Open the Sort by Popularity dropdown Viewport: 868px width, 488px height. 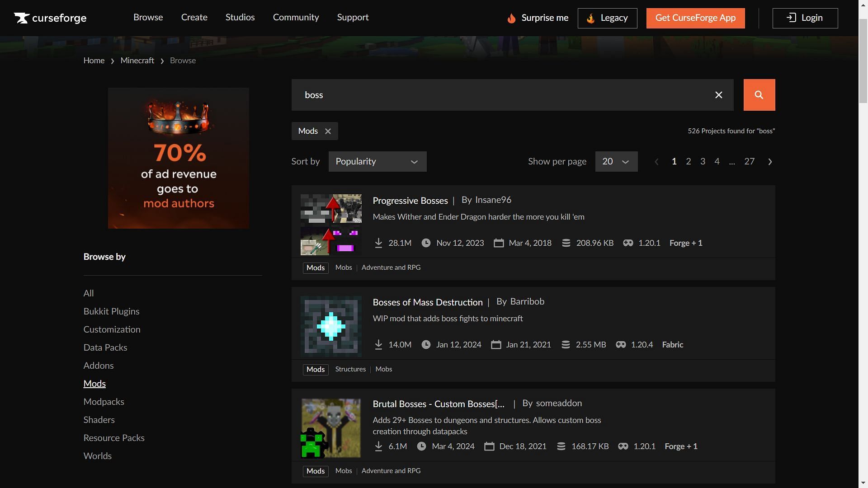[x=377, y=162]
